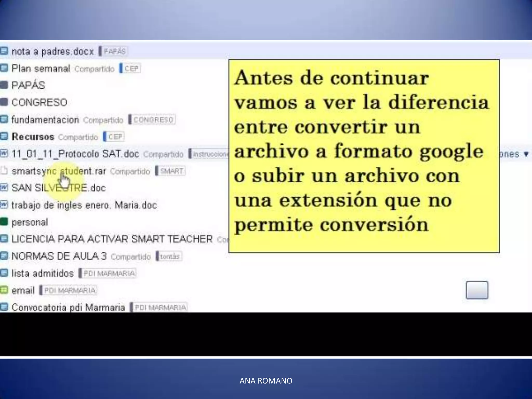Open the Plan semanal document
This screenshot has width=532, height=399.
point(41,69)
